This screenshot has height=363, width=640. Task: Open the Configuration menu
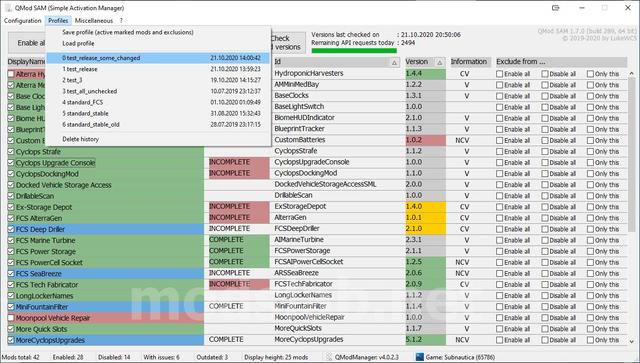[22, 20]
